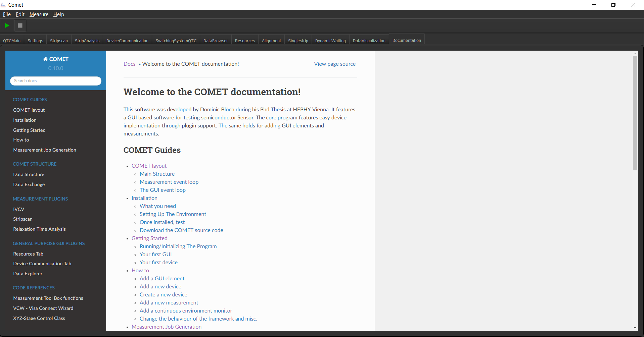Open What you need link
The image size is (644, 337).
(158, 206)
